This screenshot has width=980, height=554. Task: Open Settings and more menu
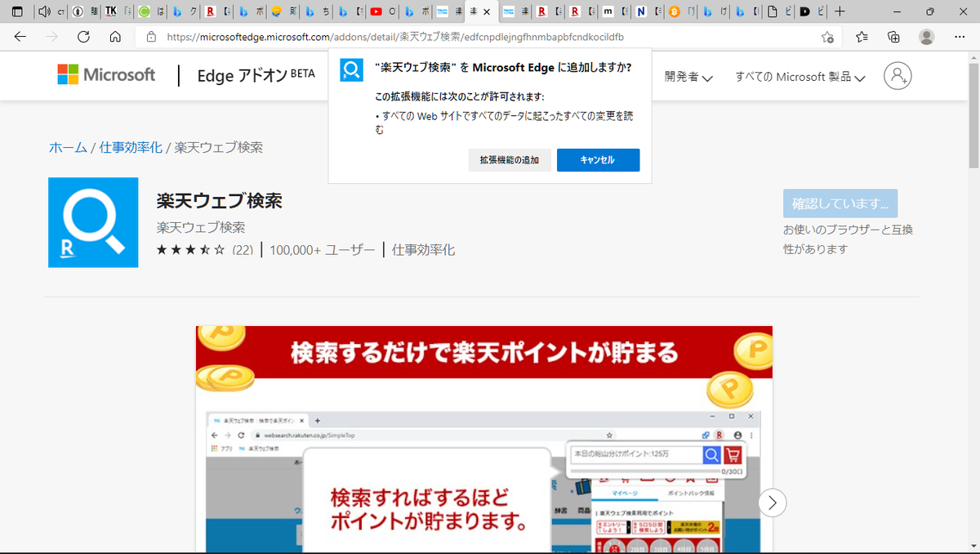pos(960,37)
